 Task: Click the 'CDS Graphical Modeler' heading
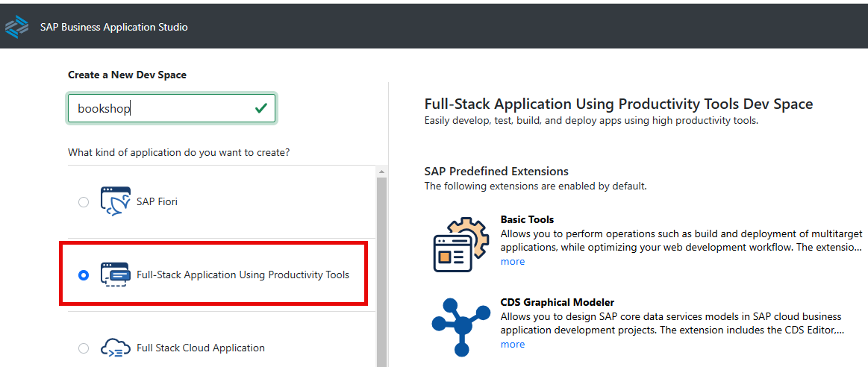pyautogui.click(x=558, y=302)
